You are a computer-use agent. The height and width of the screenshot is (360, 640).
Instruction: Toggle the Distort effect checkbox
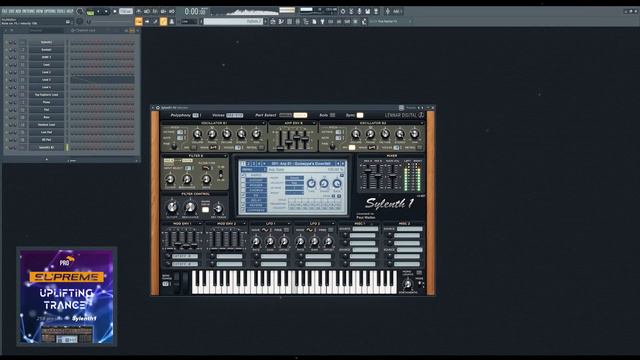[x=243, y=180]
